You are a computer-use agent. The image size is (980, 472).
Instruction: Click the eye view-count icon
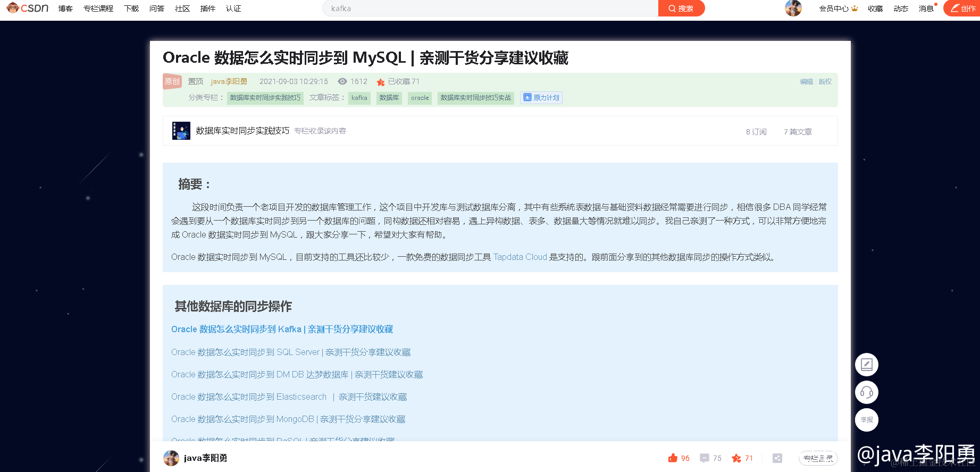pos(342,81)
